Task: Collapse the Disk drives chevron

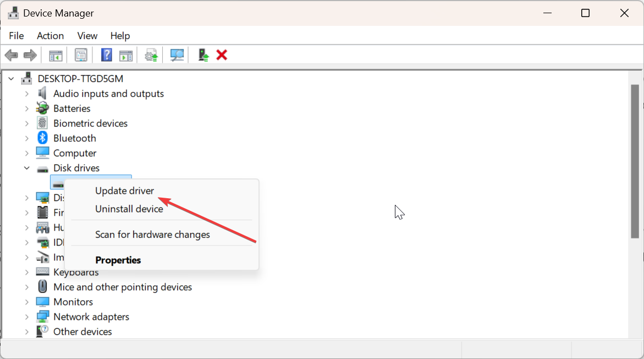Action: pos(27,168)
